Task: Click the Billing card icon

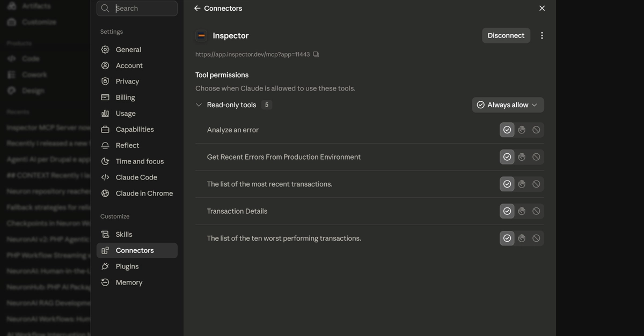Action: [105, 97]
